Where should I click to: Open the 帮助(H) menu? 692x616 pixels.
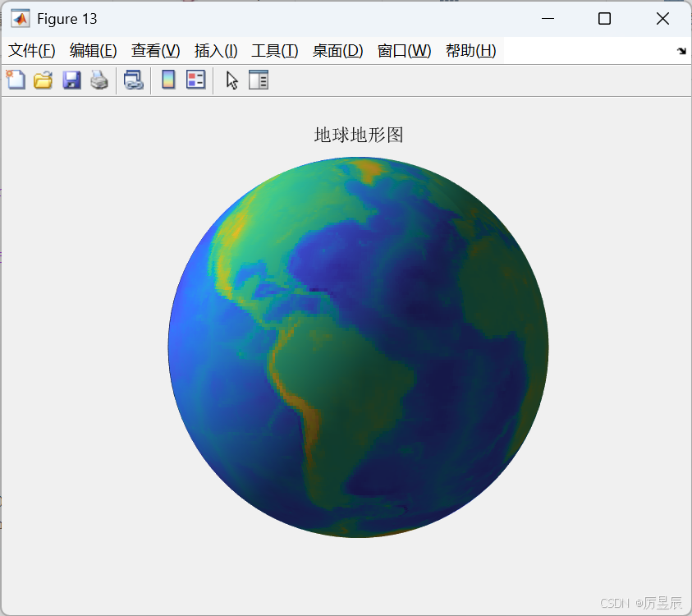470,51
